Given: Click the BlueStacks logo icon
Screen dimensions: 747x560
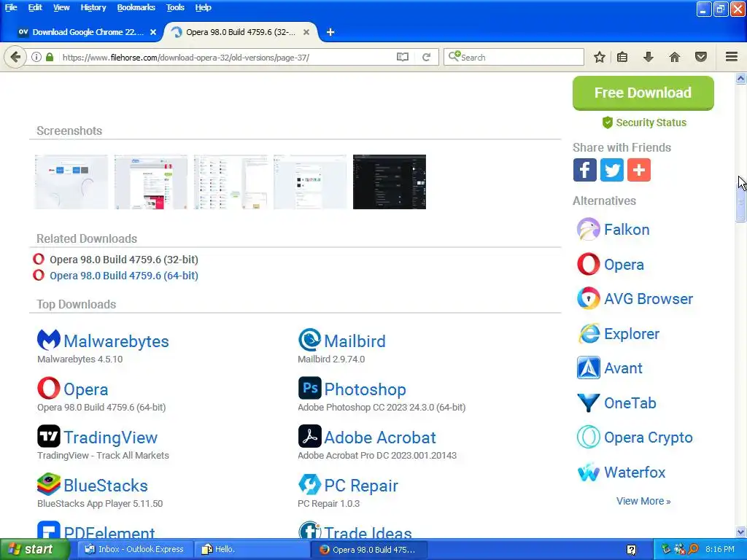Looking at the screenshot, I should (x=49, y=484).
